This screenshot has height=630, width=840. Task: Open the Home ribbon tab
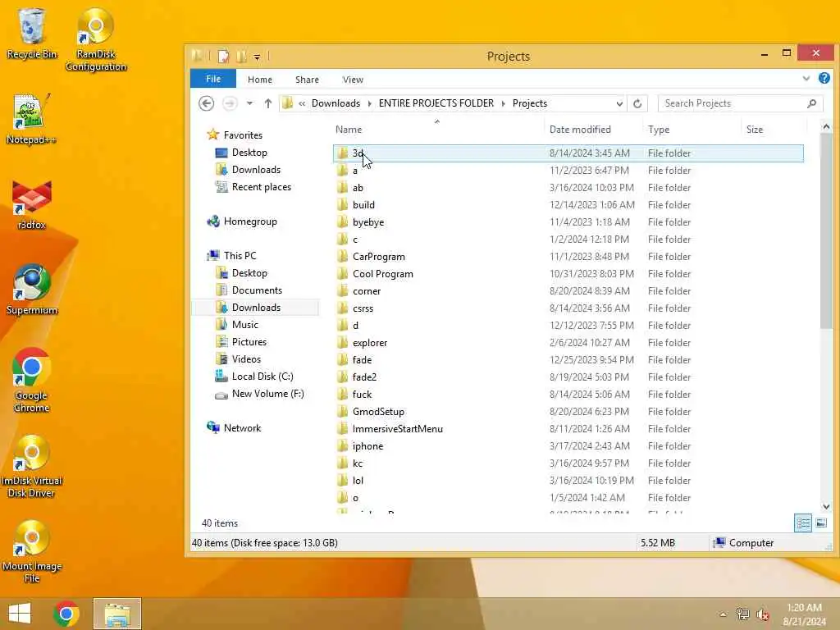coord(260,80)
